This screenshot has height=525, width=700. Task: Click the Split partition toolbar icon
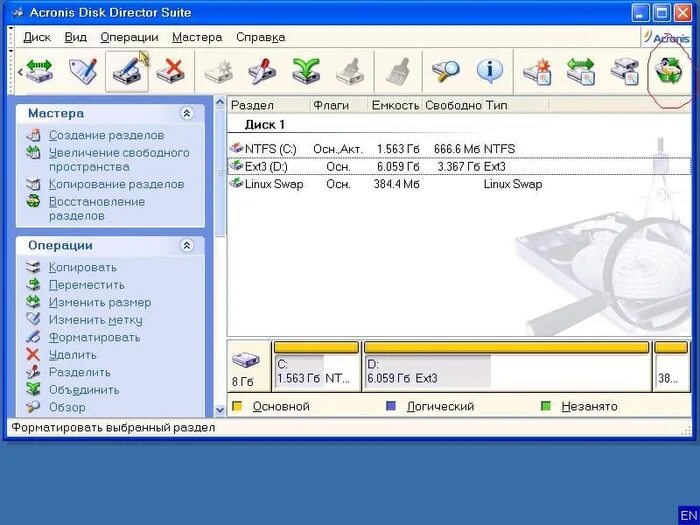click(262, 71)
